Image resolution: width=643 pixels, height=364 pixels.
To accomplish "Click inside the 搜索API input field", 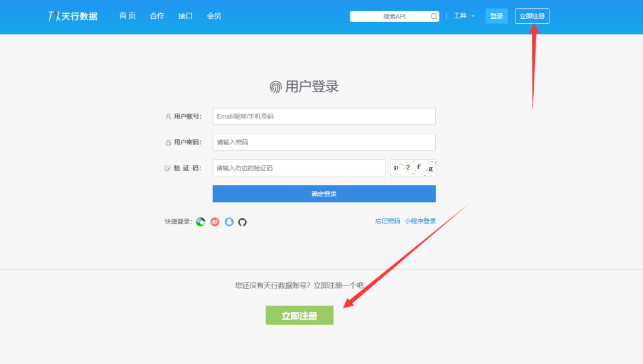I will click(389, 16).
